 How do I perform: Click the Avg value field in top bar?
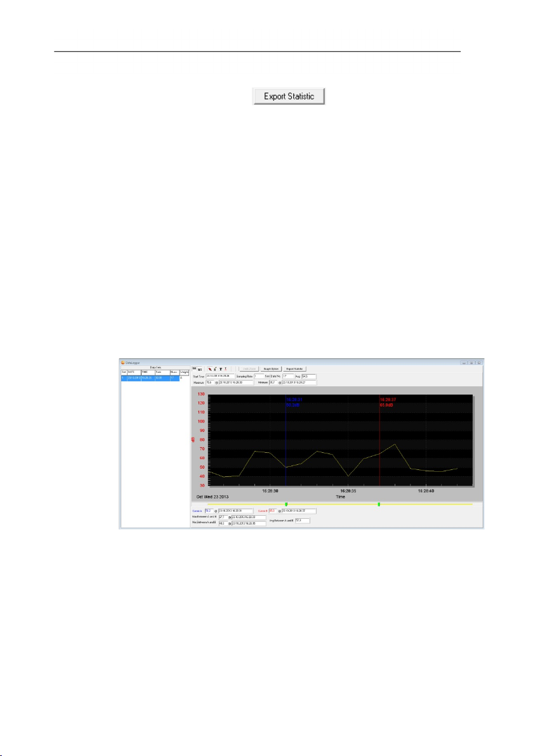point(309,376)
